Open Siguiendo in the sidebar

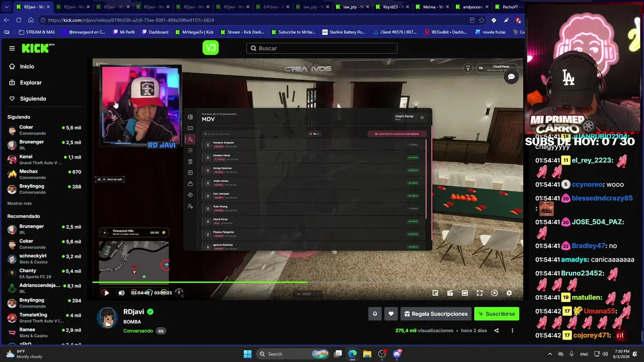(x=33, y=99)
